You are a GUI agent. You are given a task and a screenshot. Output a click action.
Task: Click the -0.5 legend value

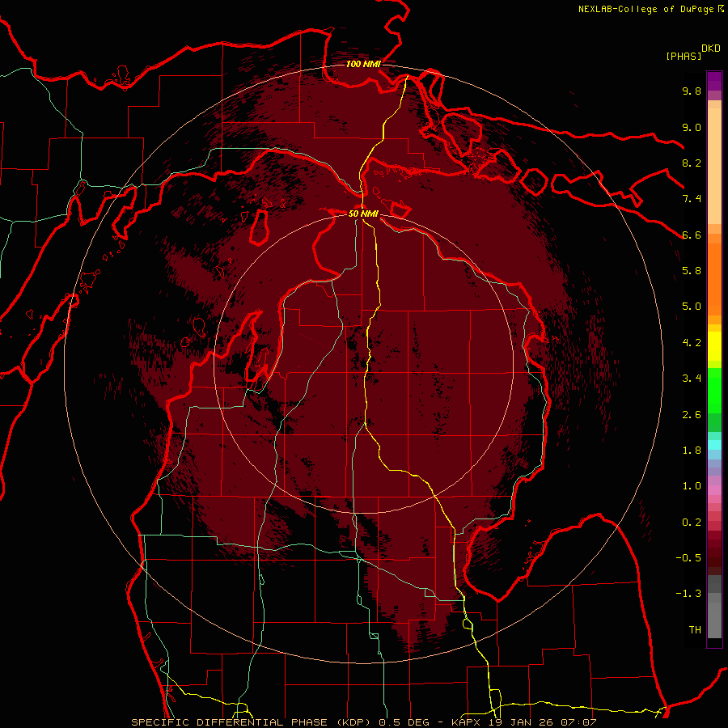688,558
